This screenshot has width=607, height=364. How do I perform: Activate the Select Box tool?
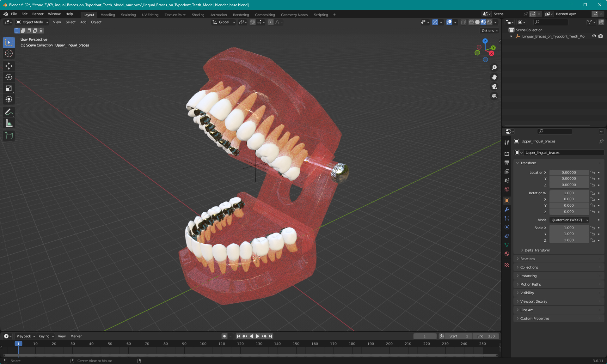click(9, 42)
